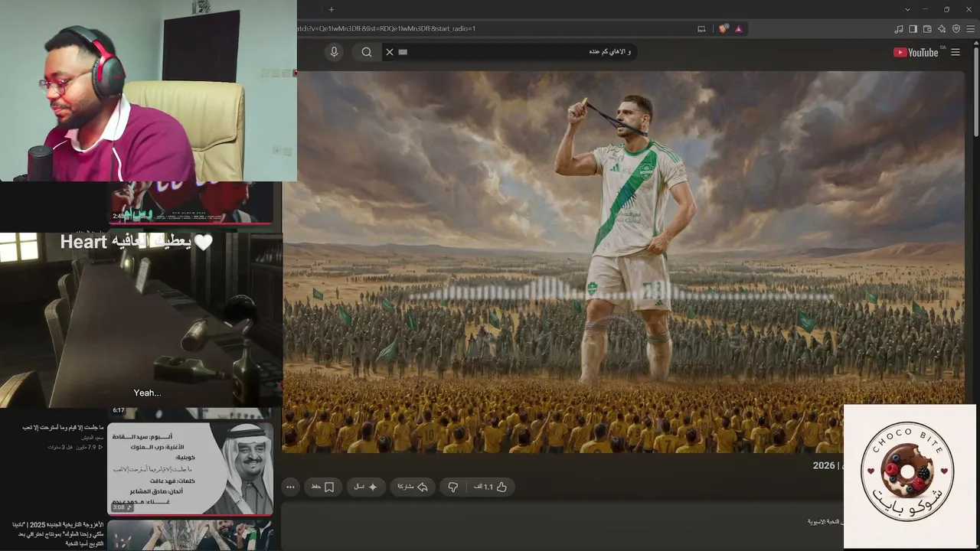Clear the YouTube search box text
980x551 pixels.
coord(390,52)
